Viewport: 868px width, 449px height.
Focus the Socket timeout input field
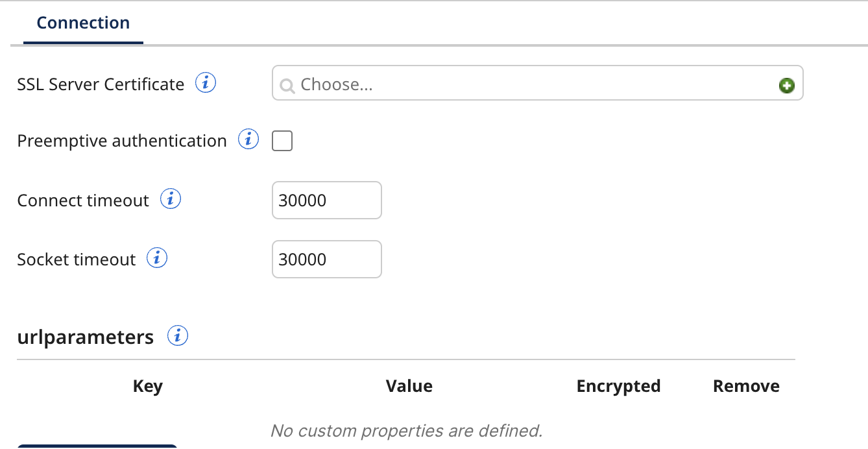click(326, 260)
